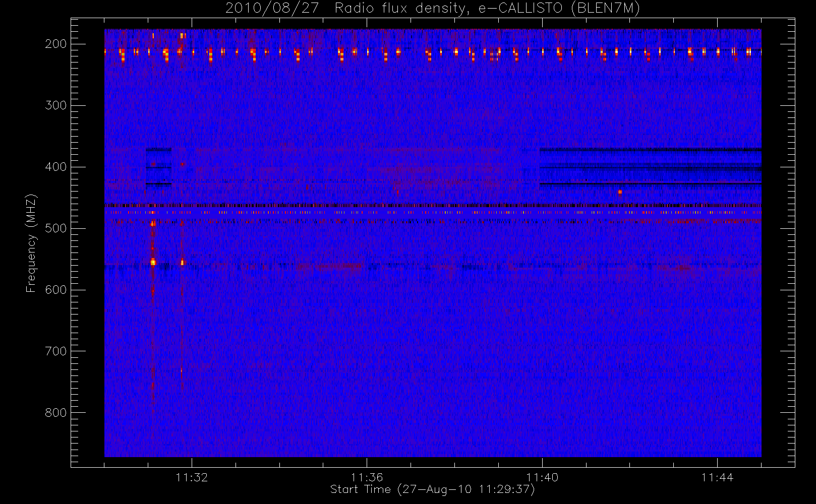Click the 11:44 time tick label
Image resolution: width=816 pixels, height=504 pixels.
point(717,477)
